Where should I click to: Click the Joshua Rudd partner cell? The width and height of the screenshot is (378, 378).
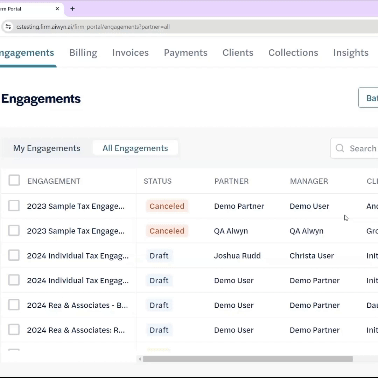click(237, 256)
